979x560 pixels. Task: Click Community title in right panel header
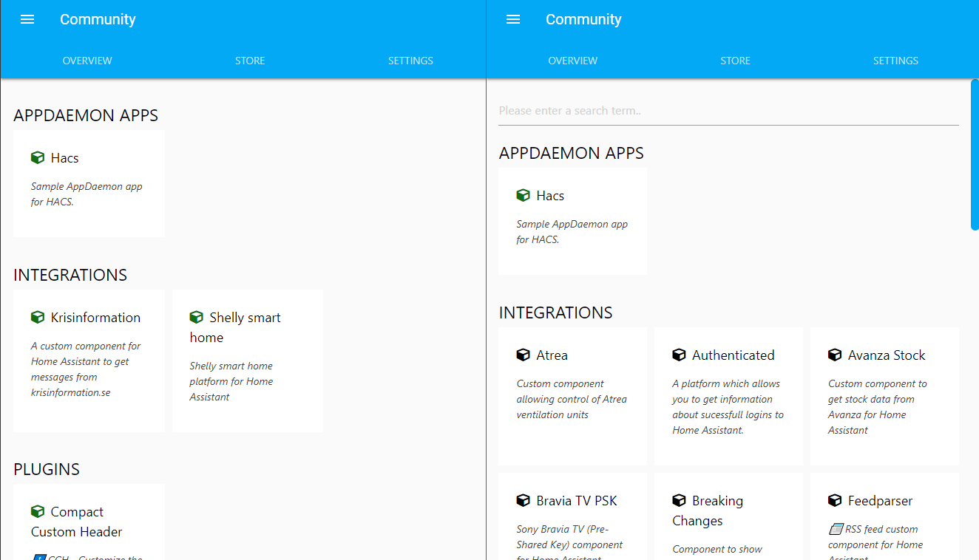[583, 20]
